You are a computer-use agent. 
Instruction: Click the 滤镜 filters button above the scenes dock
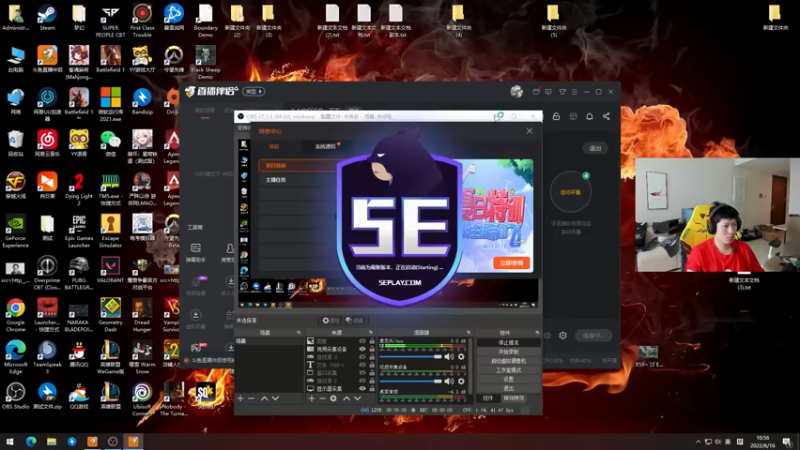pyautogui.click(x=355, y=320)
